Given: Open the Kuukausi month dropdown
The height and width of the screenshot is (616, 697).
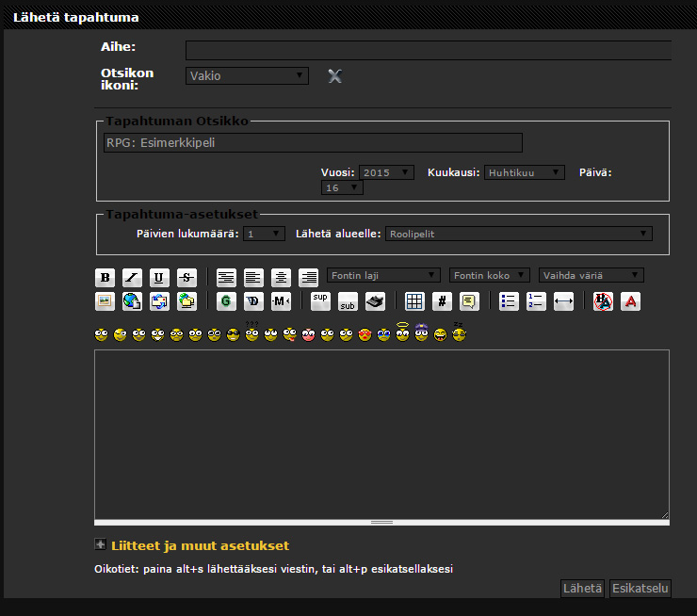Looking at the screenshot, I should click(x=524, y=172).
